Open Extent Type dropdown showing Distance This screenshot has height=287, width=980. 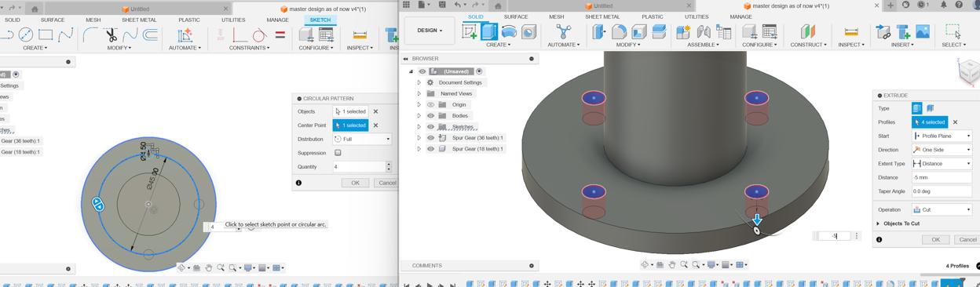click(x=942, y=163)
